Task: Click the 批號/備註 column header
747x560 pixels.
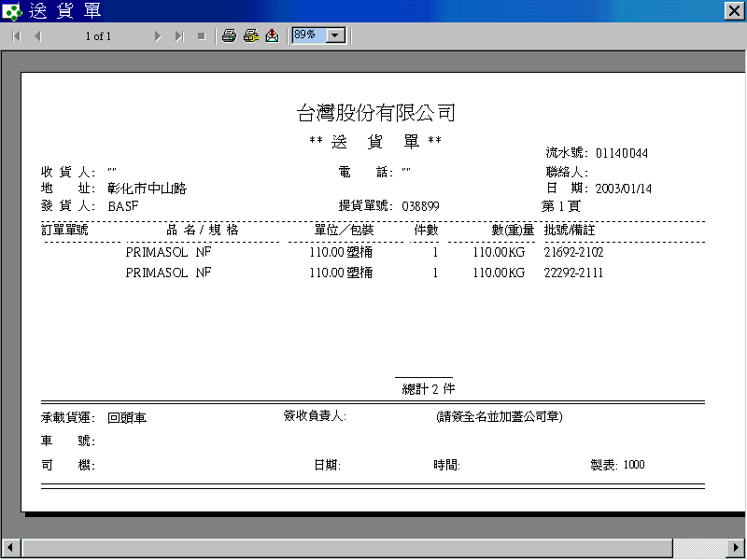Action: (x=570, y=230)
